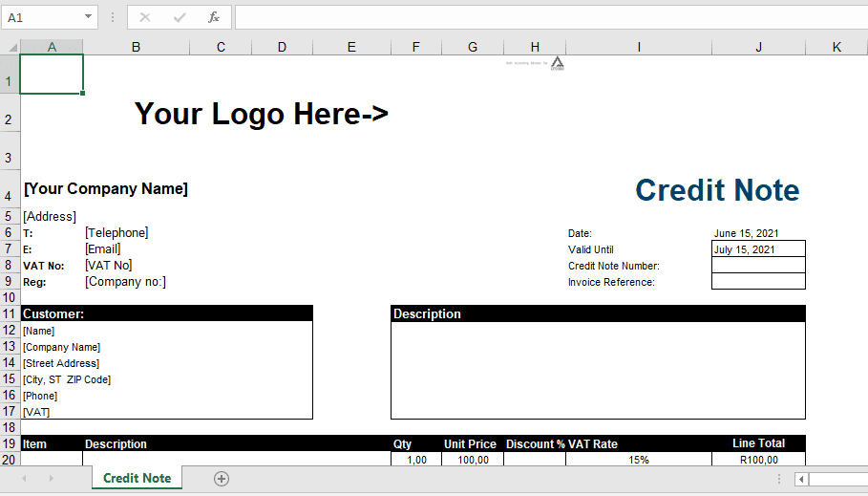Click previous sheet navigation arrow
This screenshot has height=496, width=868.
(24, 479)
